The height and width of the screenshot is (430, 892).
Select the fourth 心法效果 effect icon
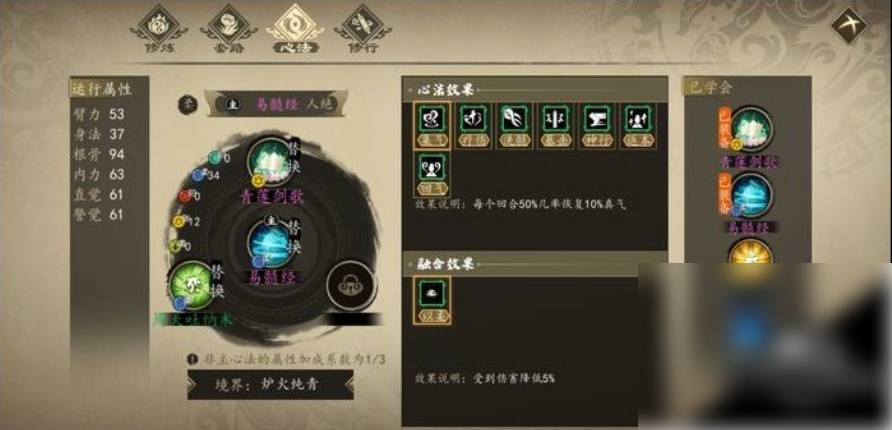556,126
